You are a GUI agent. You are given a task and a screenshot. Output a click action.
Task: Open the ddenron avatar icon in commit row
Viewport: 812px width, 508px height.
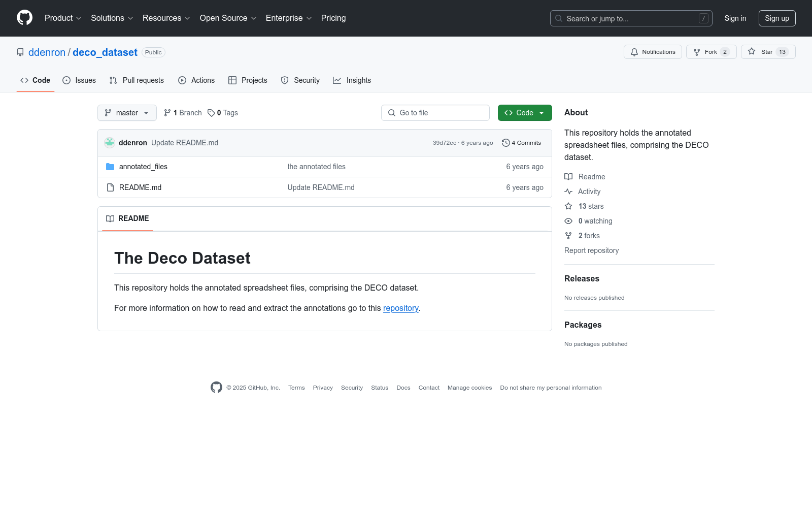110,143
